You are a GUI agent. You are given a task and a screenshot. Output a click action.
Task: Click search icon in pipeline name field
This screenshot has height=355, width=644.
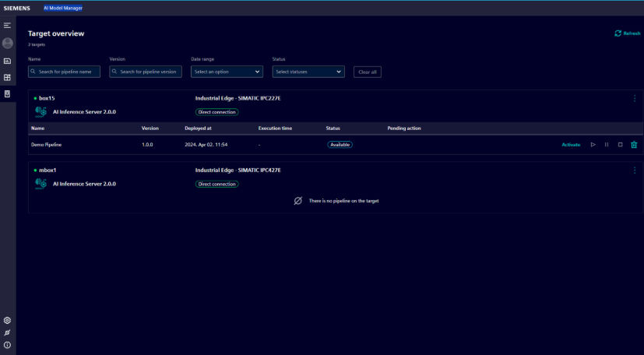33,72
